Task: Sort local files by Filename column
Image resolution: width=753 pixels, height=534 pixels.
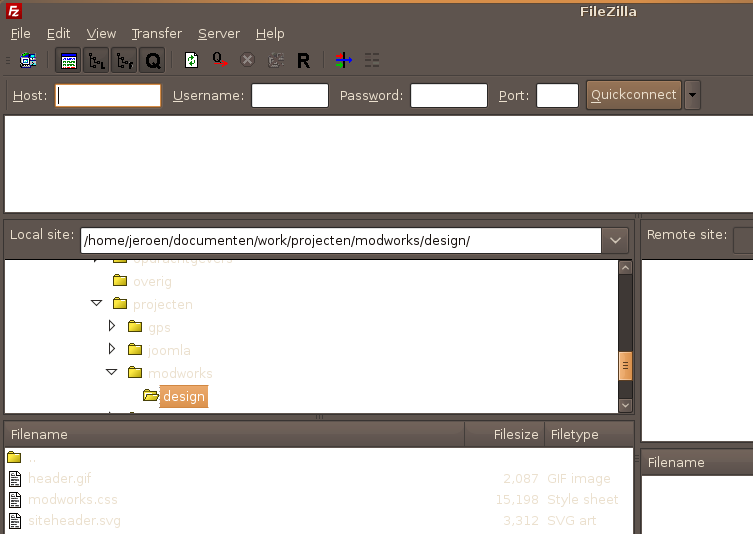Action: [x=234, y=435]
